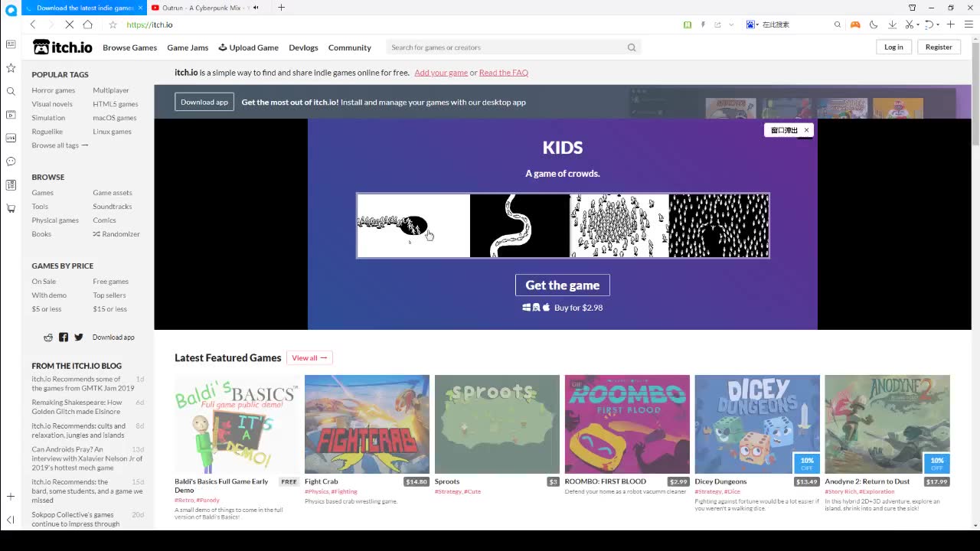Image resolution: width=980 pixels, height=551 pixels.
Task: Click View all featured games
Action: coord(309,357)
